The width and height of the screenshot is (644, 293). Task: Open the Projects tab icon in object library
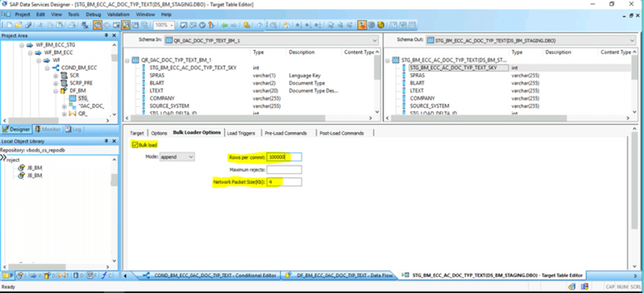click(x=8, y=275)
